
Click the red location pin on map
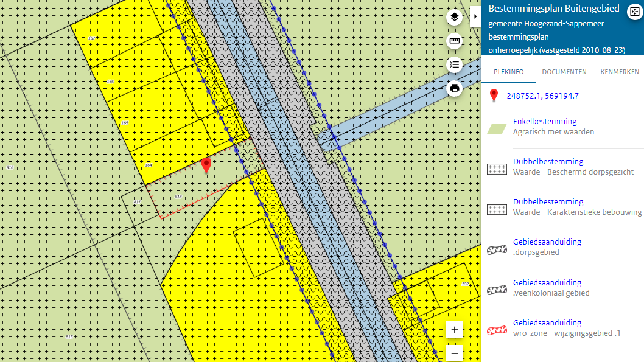point(206,165)
